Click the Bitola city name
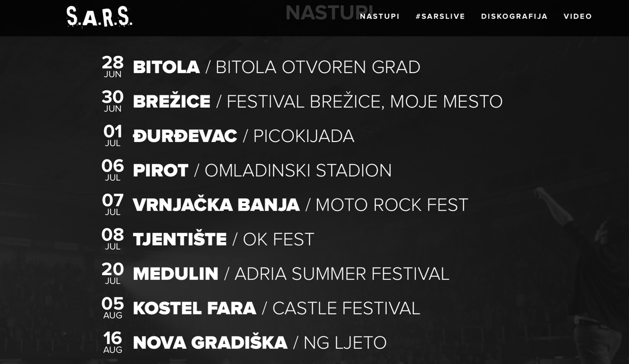 click(x=166, y=67)
